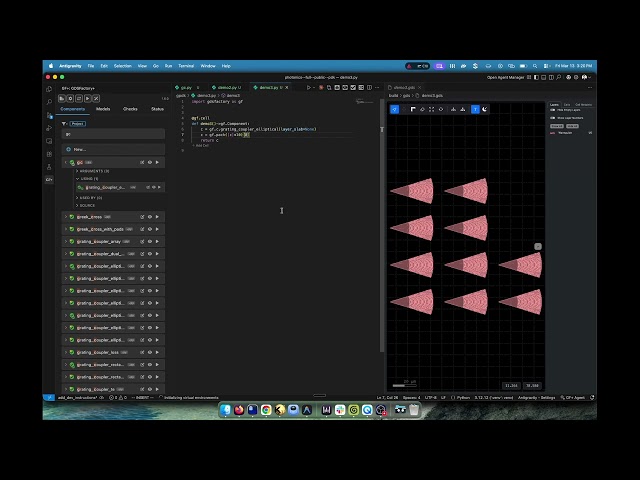Click the Show all layers button

pos(557,126)
